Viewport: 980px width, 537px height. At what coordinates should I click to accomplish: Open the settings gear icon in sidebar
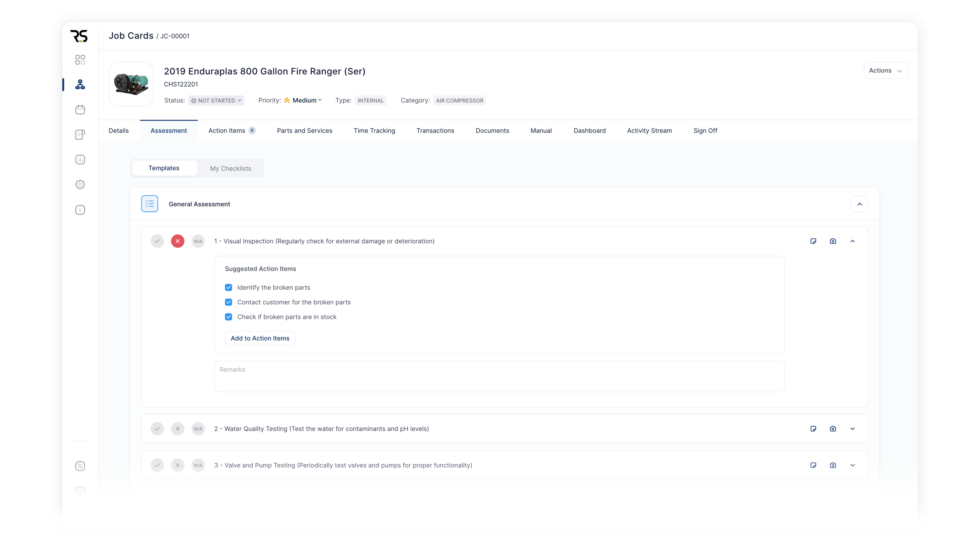click(80, 185)
